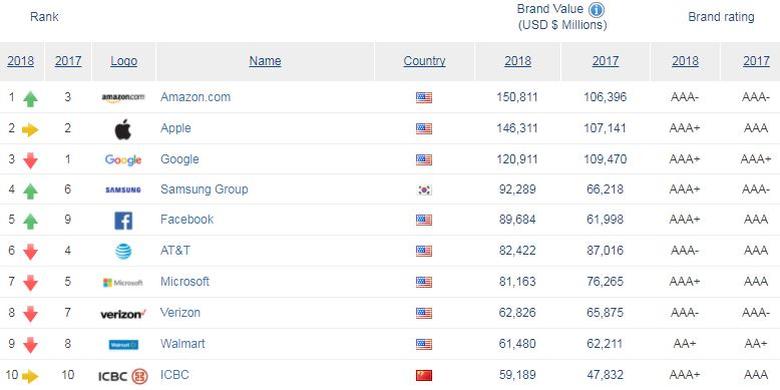This screenshot has width=780, height=390.
Task: Click the Samsung logo
Action: click(x=123, y=190)
